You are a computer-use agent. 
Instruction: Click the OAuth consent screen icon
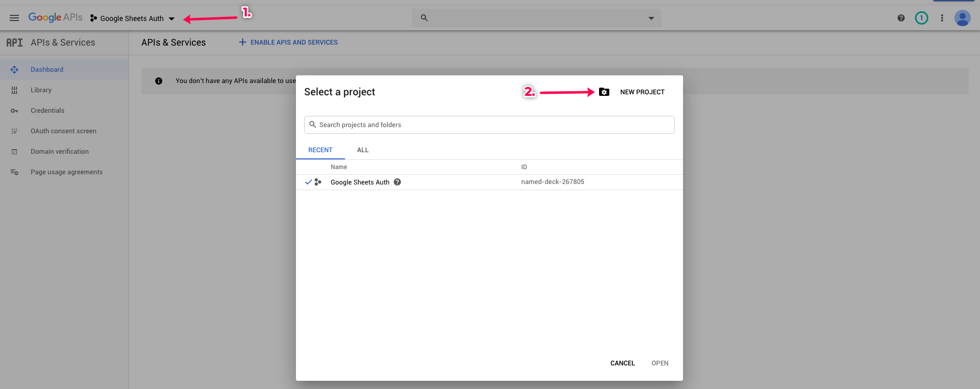pyautogui.click(x=14, y=131)
